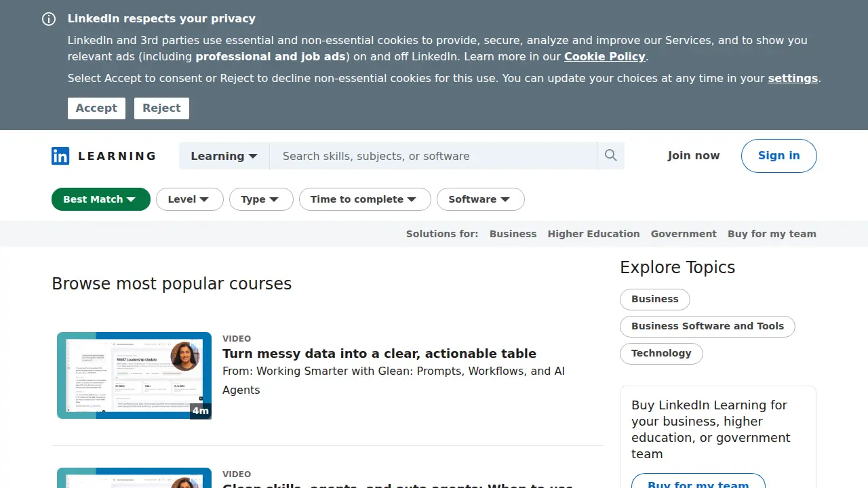Expand the Type filter
The width and height of the screenshot is (868, 488).
(261, 199)
